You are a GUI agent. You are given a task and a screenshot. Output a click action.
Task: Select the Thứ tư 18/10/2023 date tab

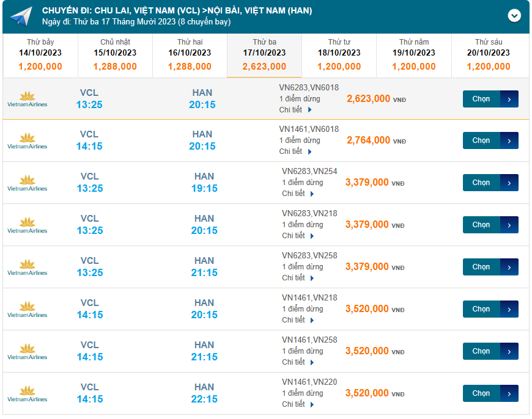(x=339, y=55)
